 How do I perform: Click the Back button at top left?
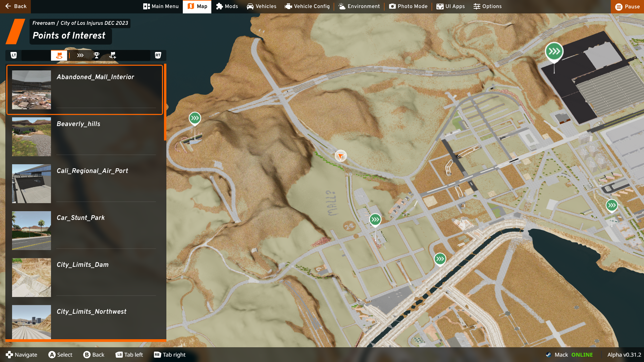coord(15,6)
